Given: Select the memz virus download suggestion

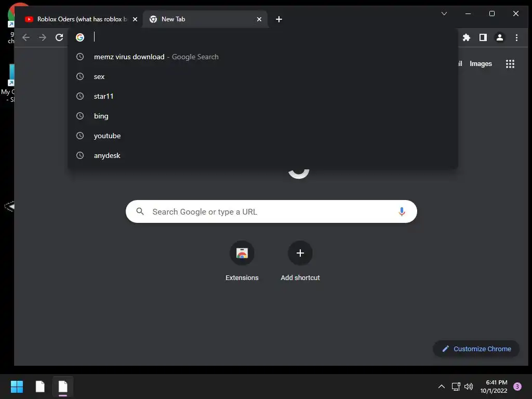Looking at the screenshot, I should [x=263, y=57].
